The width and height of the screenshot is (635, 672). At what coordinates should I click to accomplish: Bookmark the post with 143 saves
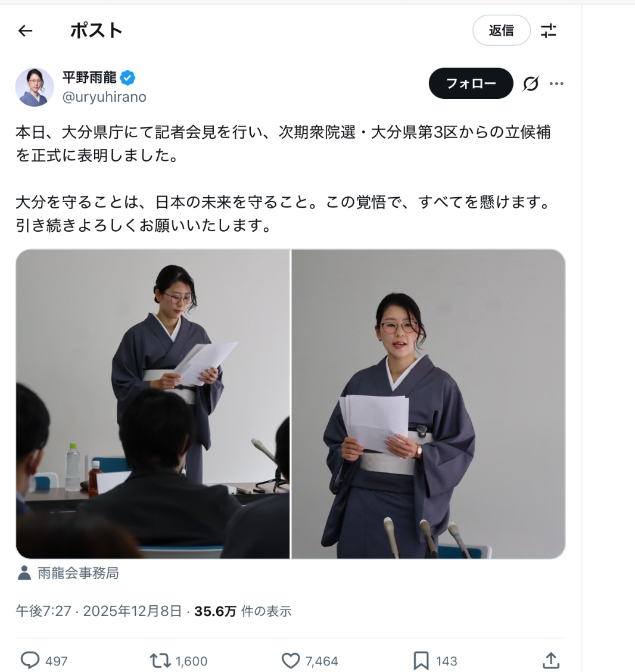point(421,661)
